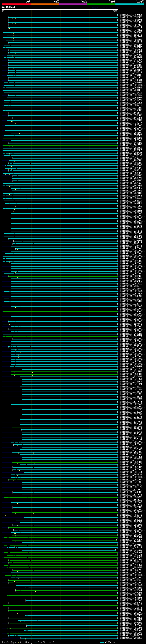Select the UniRef100_C5XCR2 label
The width and height of the screenshot is (146, 644).
click(x=131, y=173)
